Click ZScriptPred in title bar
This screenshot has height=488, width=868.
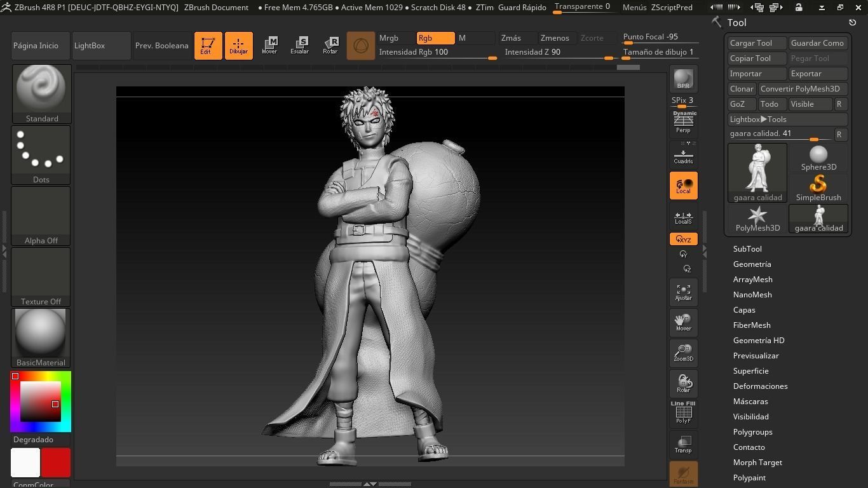(x=672, y=8)
